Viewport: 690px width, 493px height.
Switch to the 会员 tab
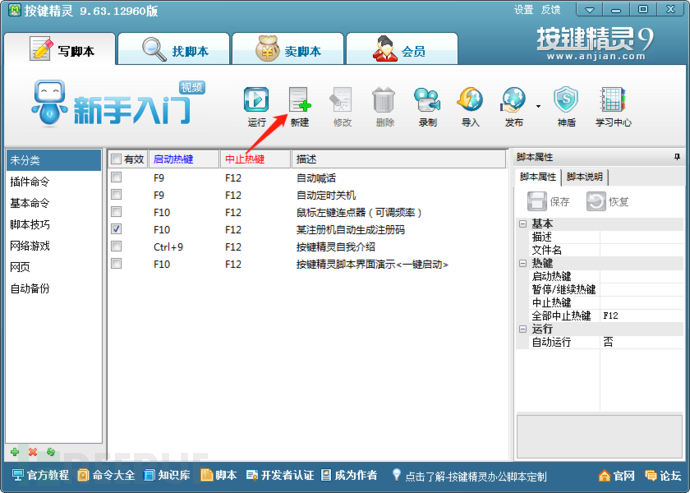tap(402, 49)
